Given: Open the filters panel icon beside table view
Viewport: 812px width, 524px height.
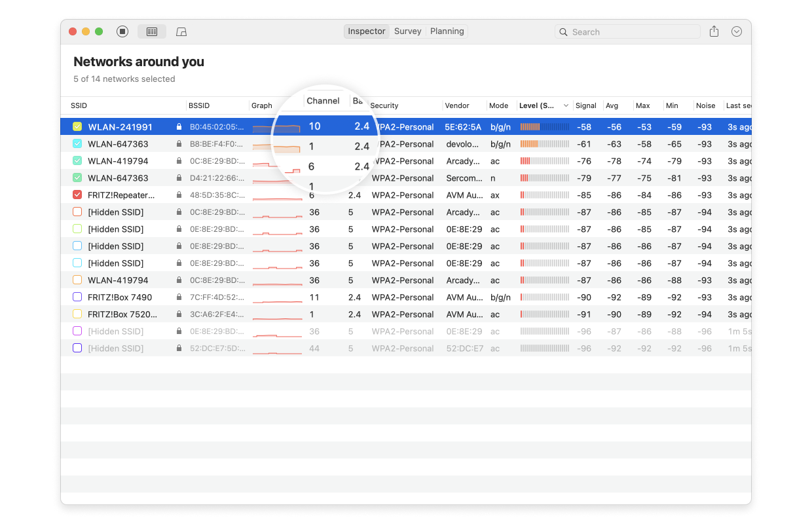Looking at the screenshot, I should [x=181, y=31].
